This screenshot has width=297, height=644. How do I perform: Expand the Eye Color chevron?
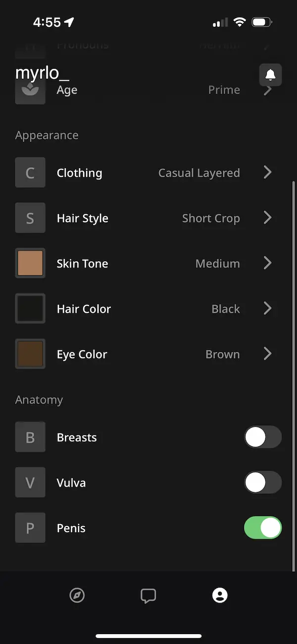point(267,354)
